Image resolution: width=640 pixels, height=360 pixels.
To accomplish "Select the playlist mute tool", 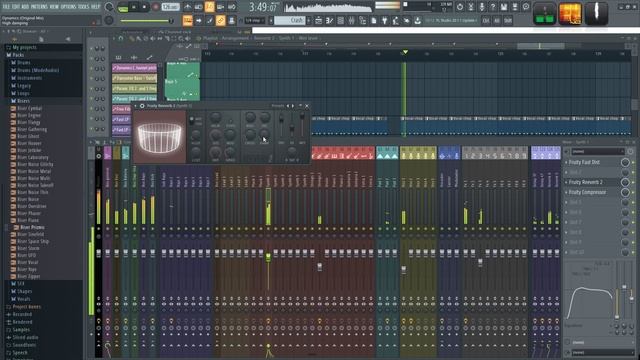I will 153,38.
